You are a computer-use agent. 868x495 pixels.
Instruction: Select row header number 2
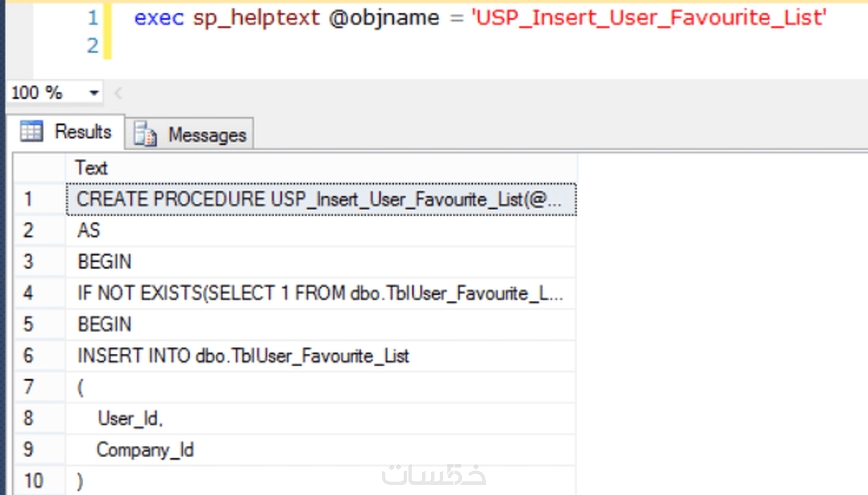tap(29, 231)
